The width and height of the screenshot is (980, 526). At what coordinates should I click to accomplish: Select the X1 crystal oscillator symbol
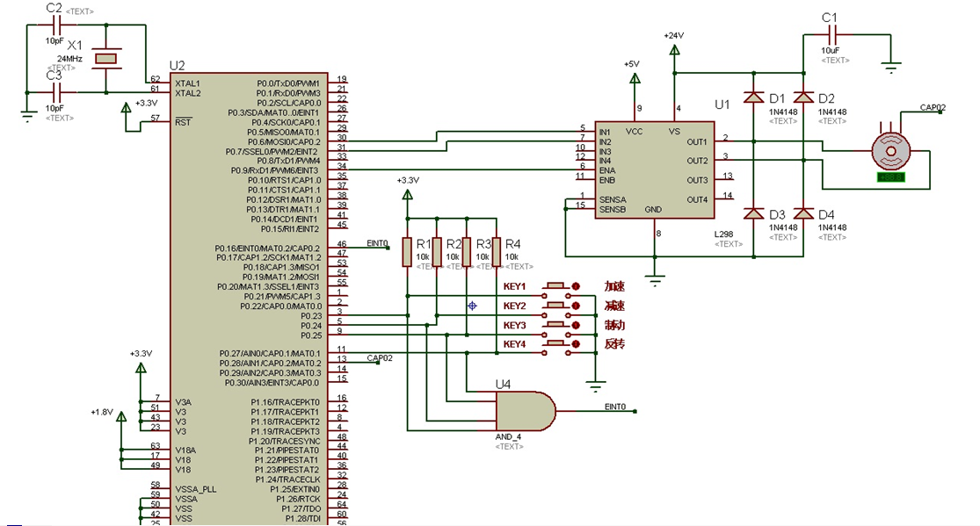(x=106, y=59)
